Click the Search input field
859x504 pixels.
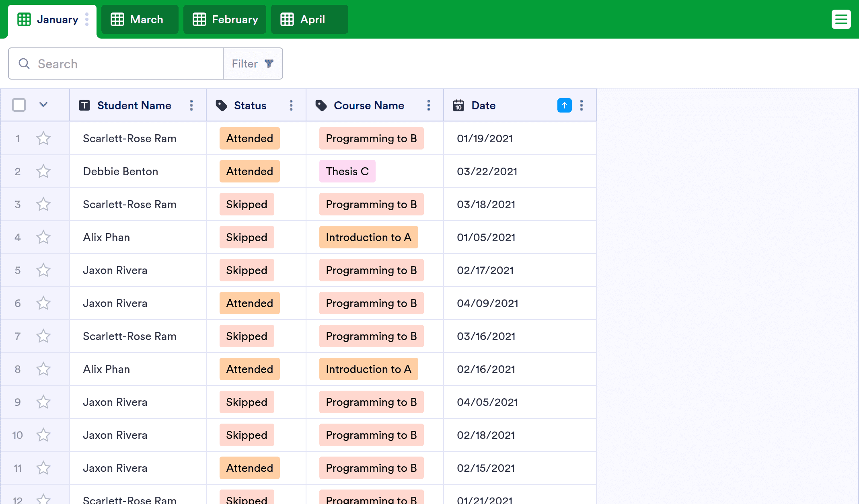116,64
